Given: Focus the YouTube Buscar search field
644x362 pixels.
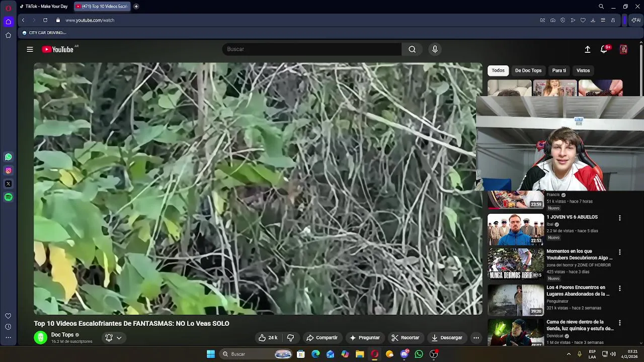Looking at the screenshot, I should tap(312, 49).
